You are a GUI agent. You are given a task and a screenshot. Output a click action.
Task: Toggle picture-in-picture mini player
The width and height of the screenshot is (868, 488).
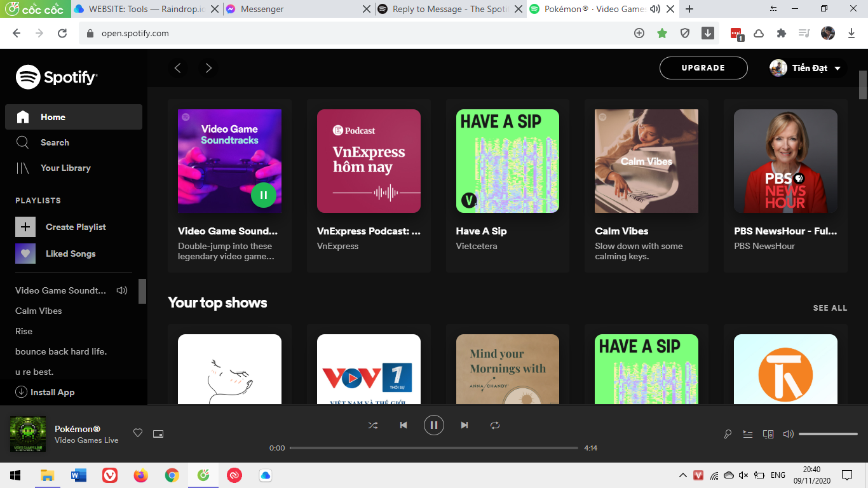click(x=158, y=433)
